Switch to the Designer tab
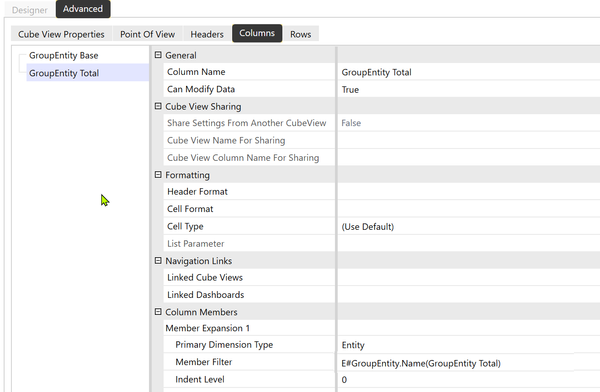The image size is (600, 392). click(29, 10)
